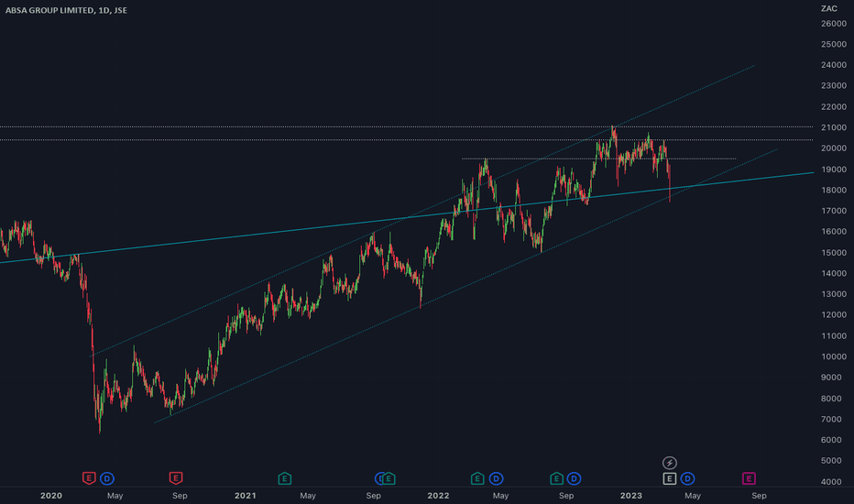Open blue D dividend marker beside May 2022
Screen dimensions: 854x504
[496, 479]
